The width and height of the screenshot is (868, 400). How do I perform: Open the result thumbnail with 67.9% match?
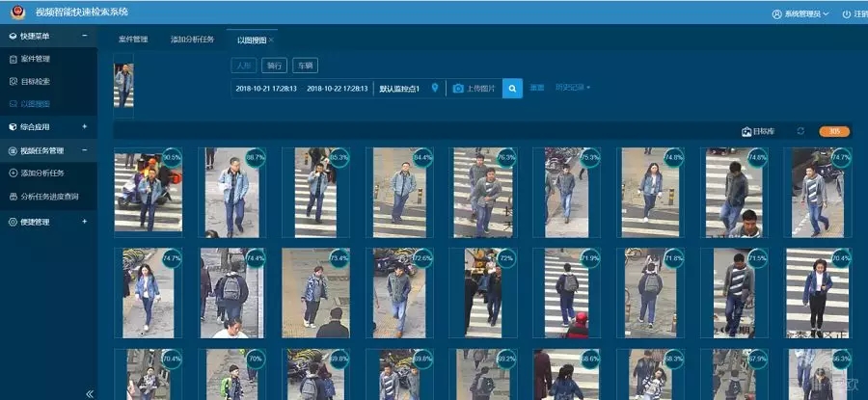point(734,374)
